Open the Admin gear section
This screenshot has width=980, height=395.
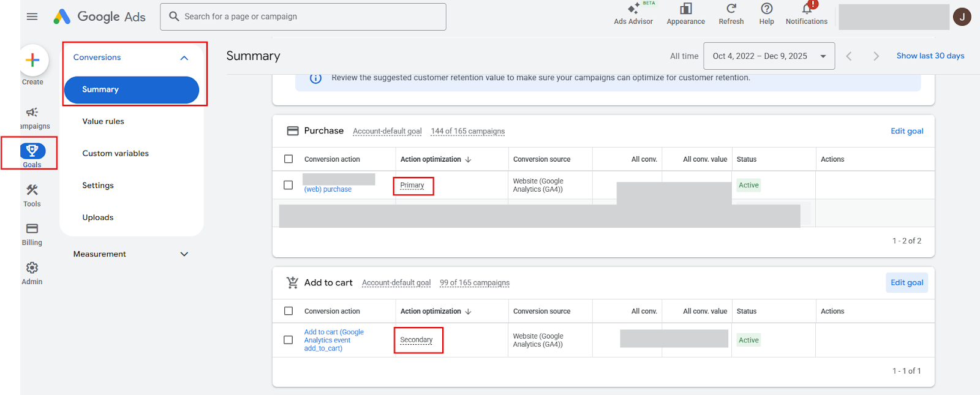(32, 274)
